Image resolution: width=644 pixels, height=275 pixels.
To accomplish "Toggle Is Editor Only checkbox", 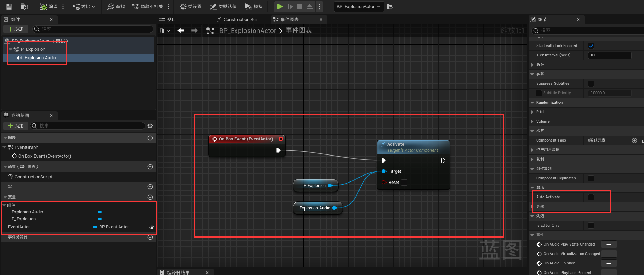I will click(591, 226).
